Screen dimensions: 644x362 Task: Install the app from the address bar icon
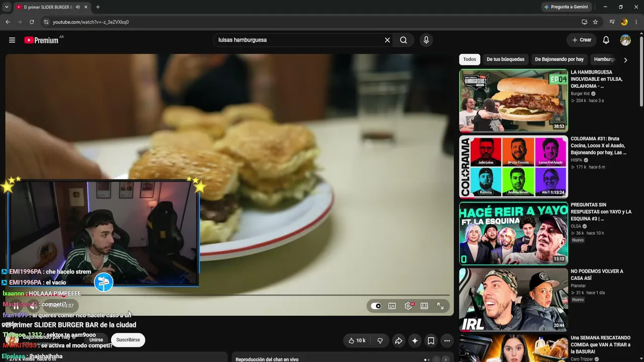coord(584,22)
